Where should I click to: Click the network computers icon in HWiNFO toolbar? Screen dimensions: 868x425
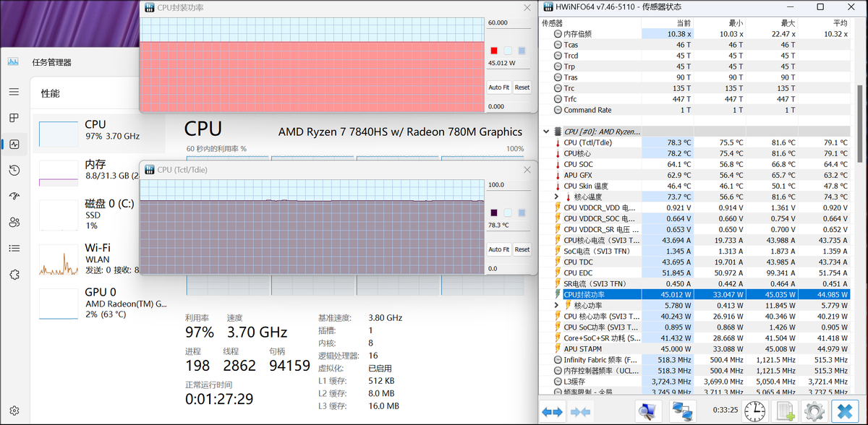682,411
